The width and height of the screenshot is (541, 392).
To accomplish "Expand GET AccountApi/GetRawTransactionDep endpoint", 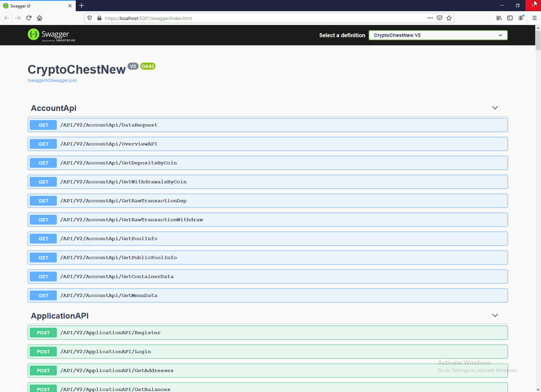I will pos(268,201).
